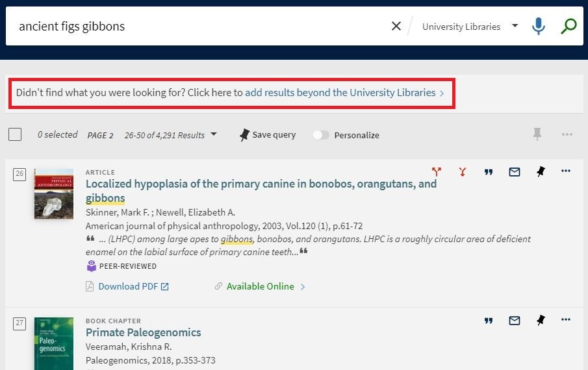The image size is (588, 370).
Task: Click author name Veeramah, Krishna R.
Action: click(x=129, y=347)
